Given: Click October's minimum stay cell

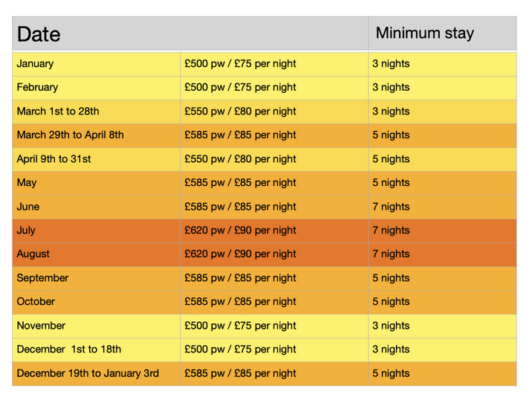Looking at the screenshot, I should [391, 302].
